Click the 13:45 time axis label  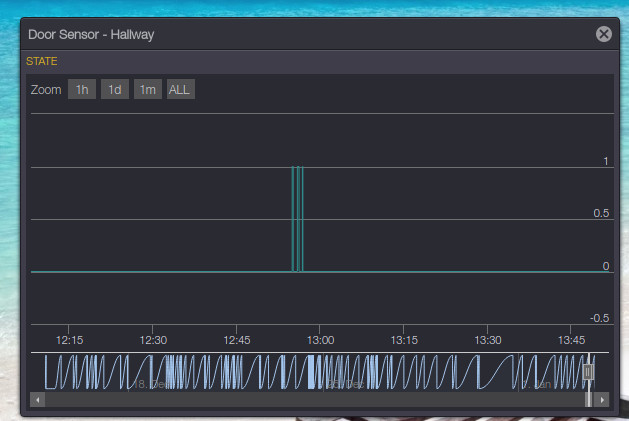coord(570,340)
